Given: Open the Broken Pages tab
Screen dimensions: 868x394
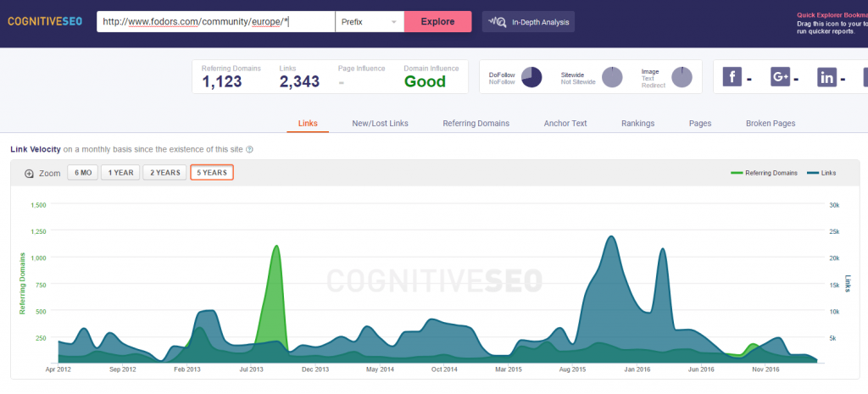Looking at the screenshot, I should pyautogui.click(x=771, y=124).
